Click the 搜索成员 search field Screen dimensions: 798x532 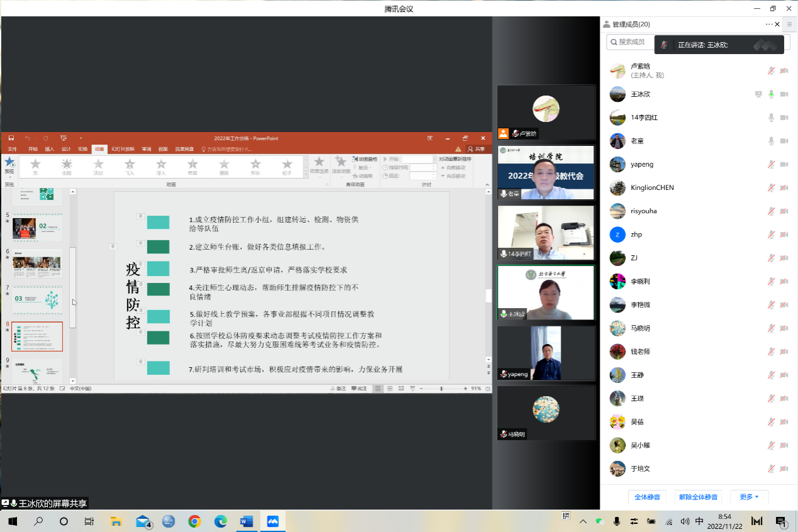[632, 42]
